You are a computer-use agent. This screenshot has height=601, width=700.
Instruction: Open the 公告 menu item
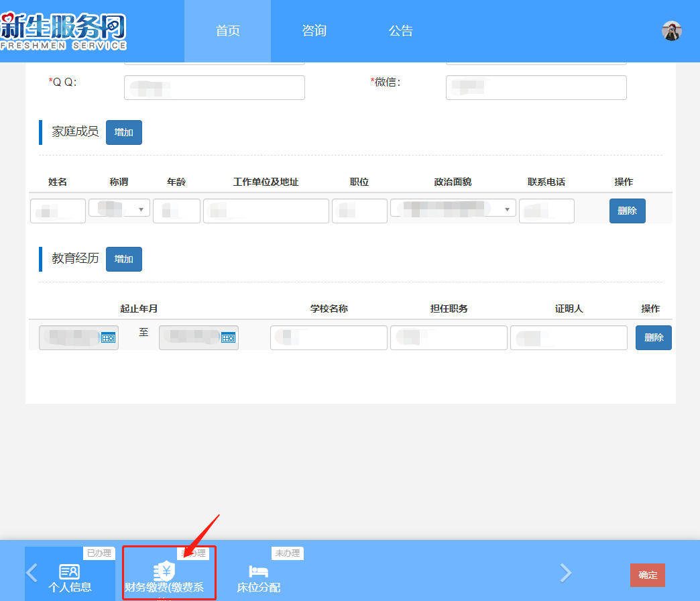click(x=401, y=31)
